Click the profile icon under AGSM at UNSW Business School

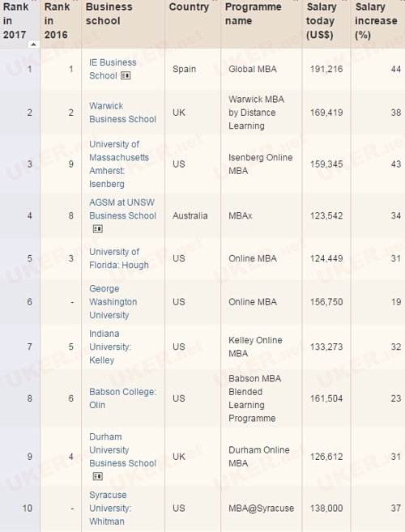pyautogui.click(x=97, y=229)
